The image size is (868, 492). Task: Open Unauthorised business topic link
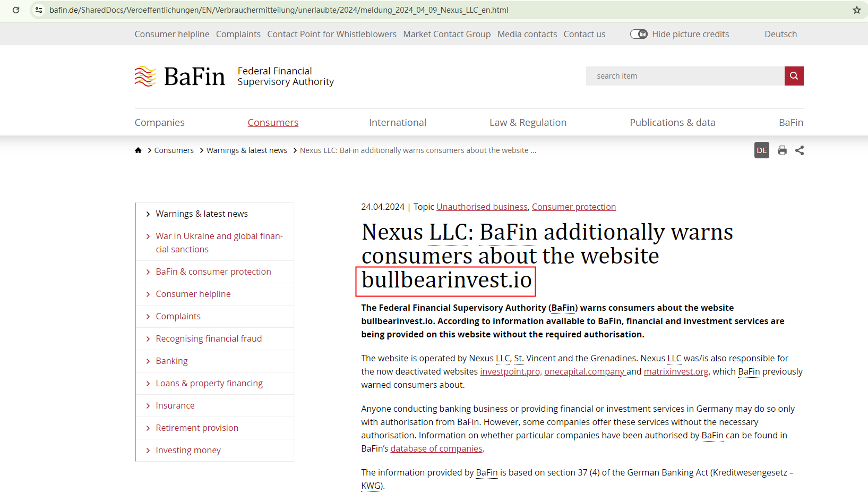[x=482, y=207]
